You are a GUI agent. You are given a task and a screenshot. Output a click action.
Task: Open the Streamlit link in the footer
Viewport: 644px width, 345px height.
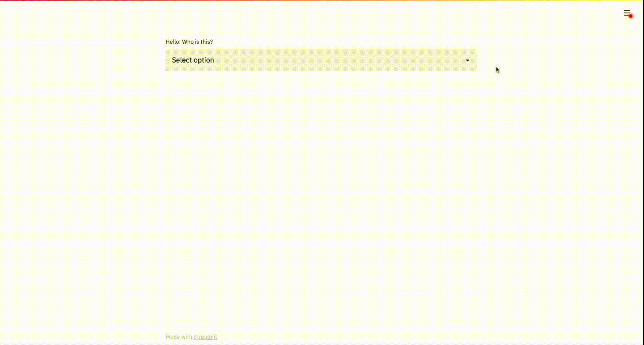pos(205,337)
